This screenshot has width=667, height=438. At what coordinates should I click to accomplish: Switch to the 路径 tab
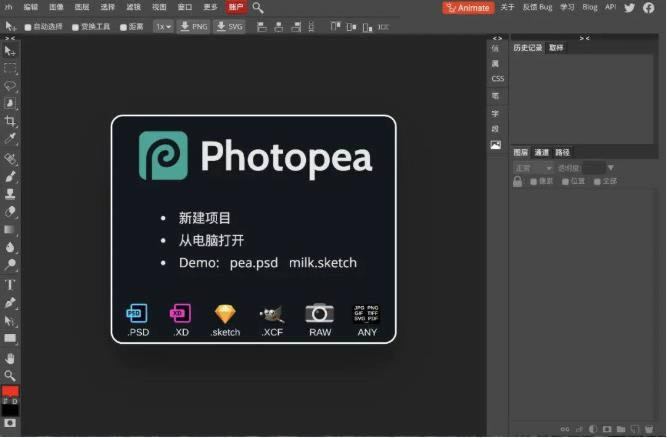(x=562, y=152)
